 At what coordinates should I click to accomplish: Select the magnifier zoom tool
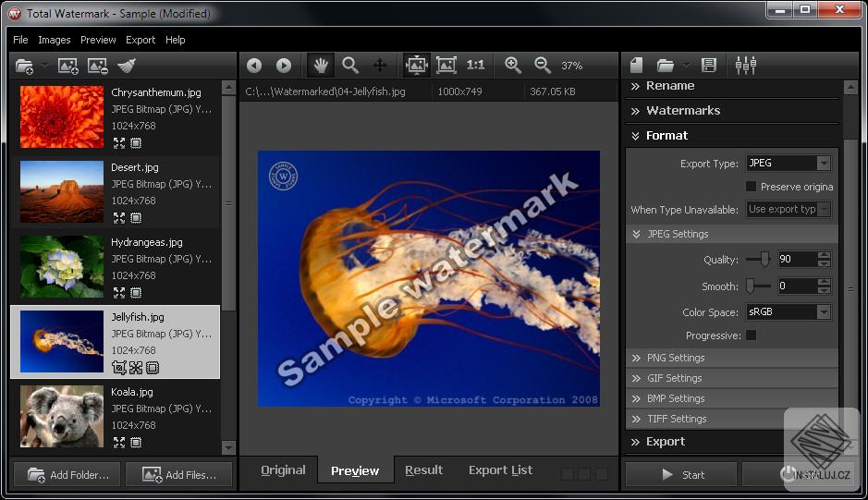click(x=350, y=66)
